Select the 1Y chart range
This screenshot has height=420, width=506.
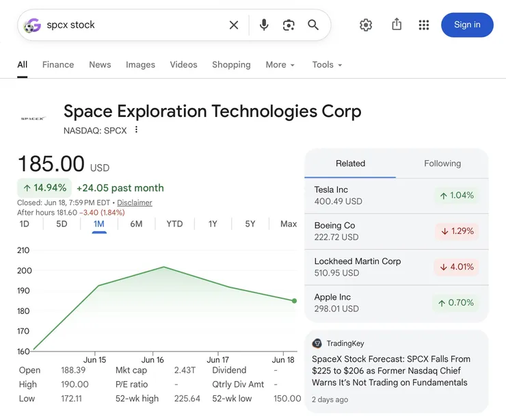(x=213, y=224)
